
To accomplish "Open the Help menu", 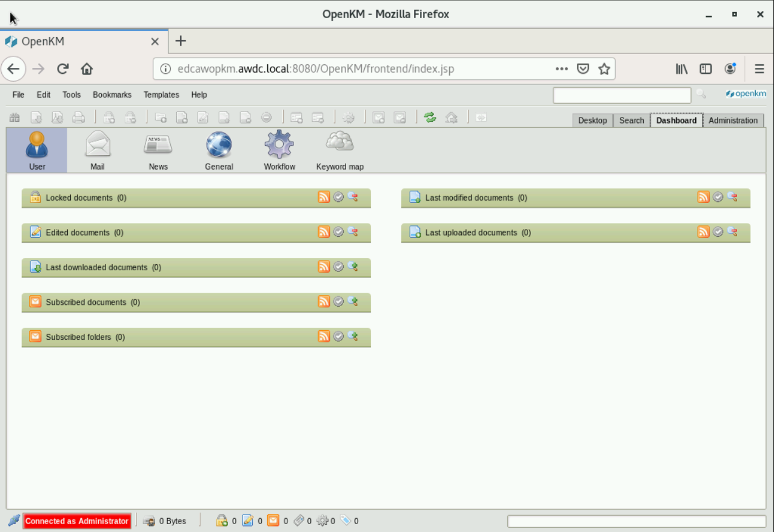I will [x=199, y=95].
